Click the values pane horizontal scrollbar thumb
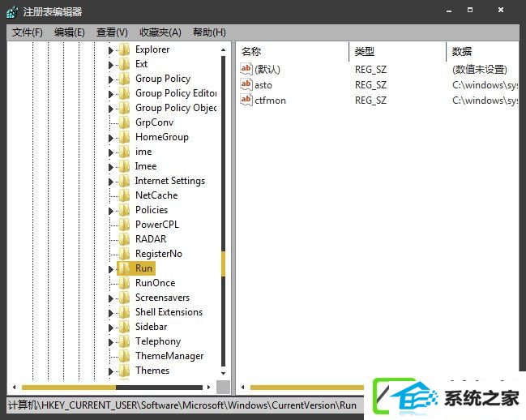Screen dimensions: 526x420 [x=307, y=388]
